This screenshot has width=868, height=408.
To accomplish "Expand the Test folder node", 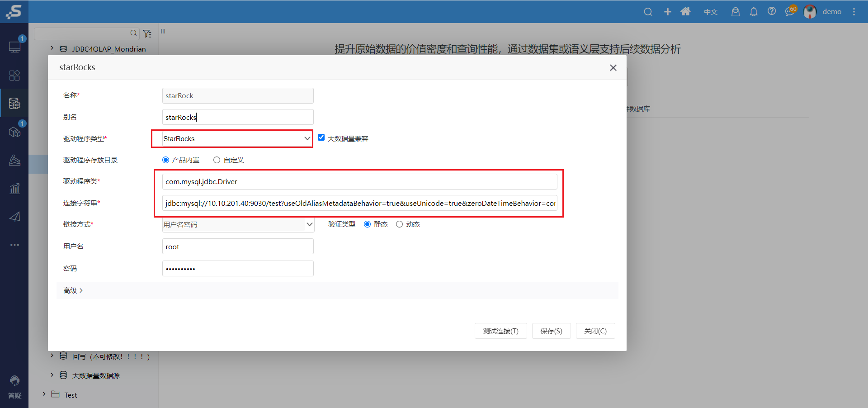I will pyautogui.click(x=44, y=394).
